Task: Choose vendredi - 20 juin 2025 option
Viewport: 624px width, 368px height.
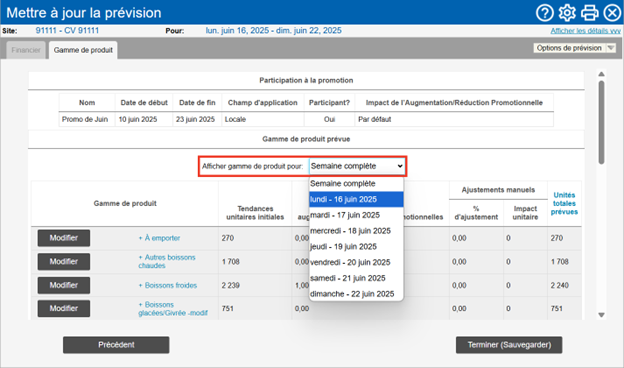Action: pyautogui.click(x=356, y=262)
